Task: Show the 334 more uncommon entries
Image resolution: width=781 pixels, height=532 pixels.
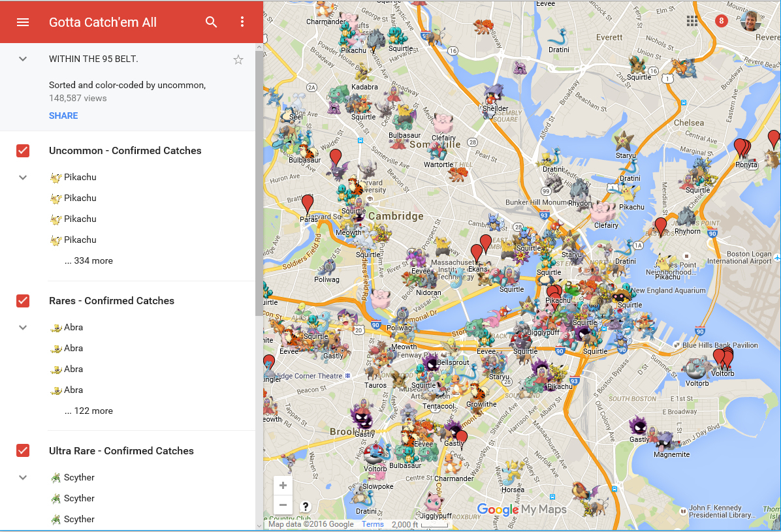Action: [x=89, y=260]
